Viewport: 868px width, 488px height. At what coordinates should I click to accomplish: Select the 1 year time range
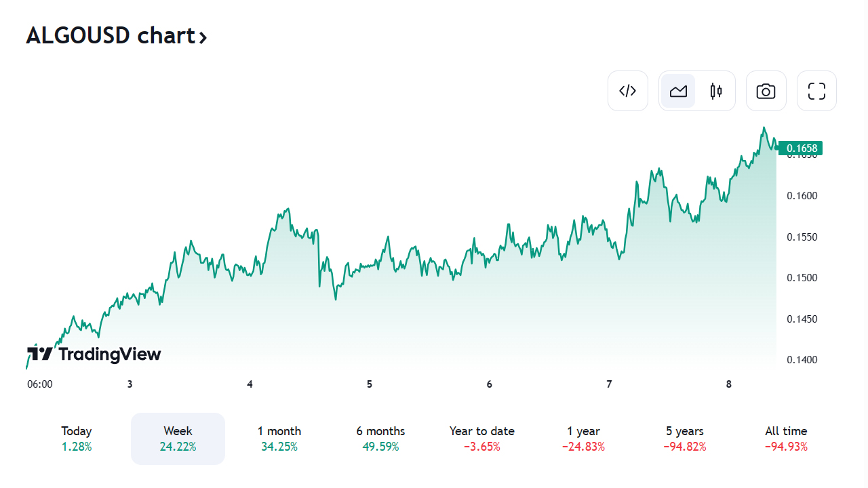583,439
